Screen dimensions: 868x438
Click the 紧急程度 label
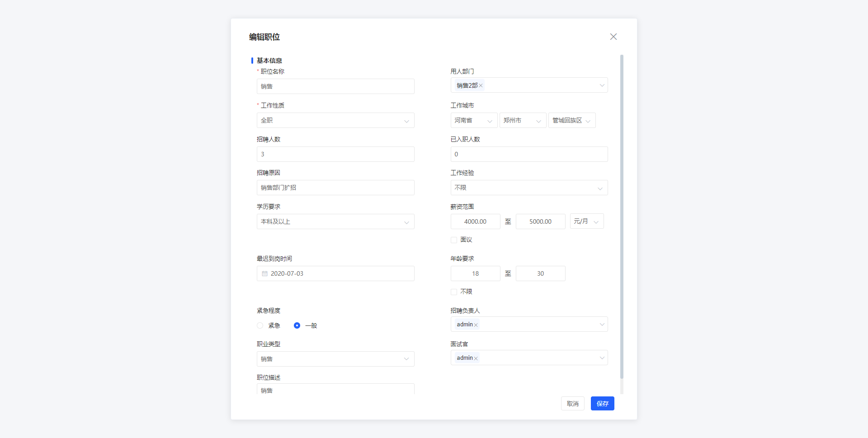(269, 311)
